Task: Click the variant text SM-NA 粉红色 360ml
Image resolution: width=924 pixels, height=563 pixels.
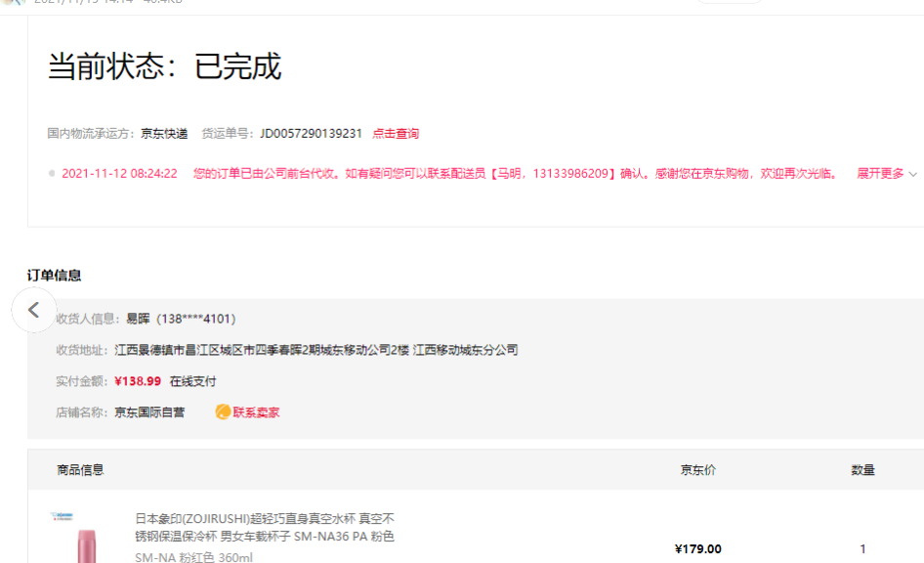Action: click(193, 557)
